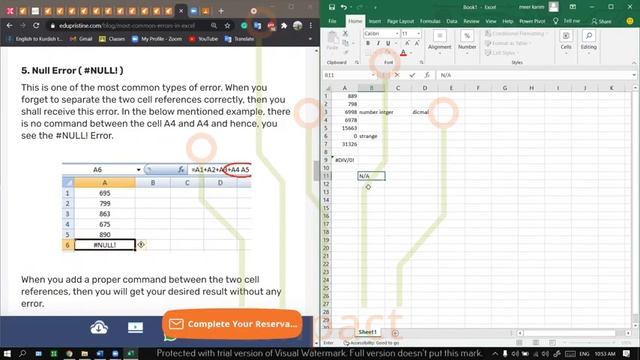Expand the font size dropdown
640x360 pixels.
pyautogui.click(x=418, y=33)
